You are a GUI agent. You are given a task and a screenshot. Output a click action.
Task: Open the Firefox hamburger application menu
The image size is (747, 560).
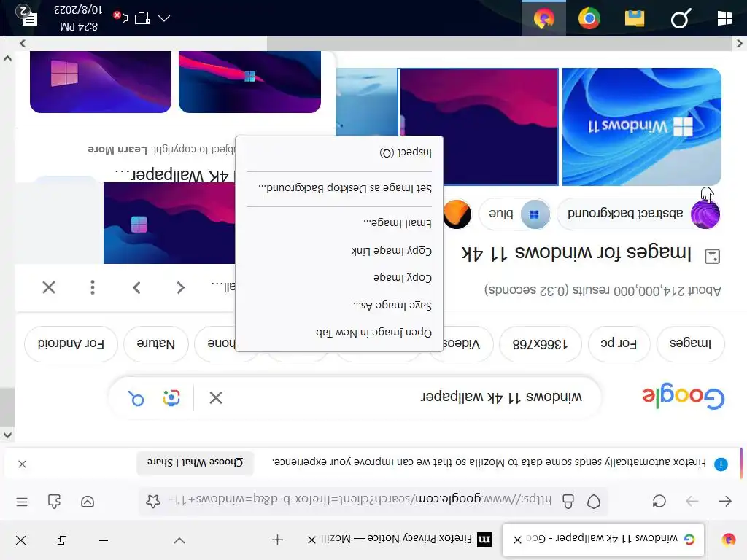click(22, 502)
